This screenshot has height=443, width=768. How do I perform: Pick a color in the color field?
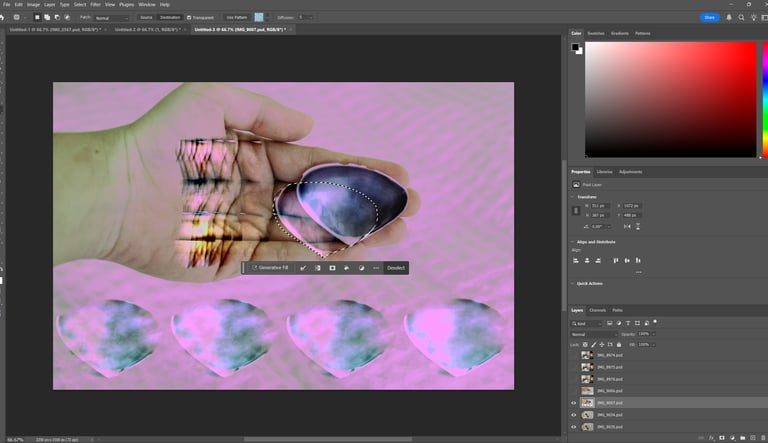670,100
